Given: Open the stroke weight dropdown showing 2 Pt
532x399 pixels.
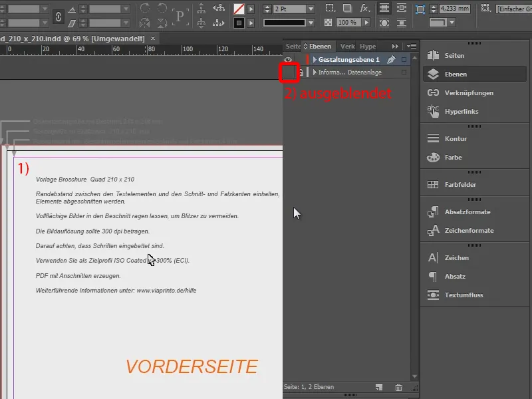Looking at the screenshot, I should coord(309,9).
